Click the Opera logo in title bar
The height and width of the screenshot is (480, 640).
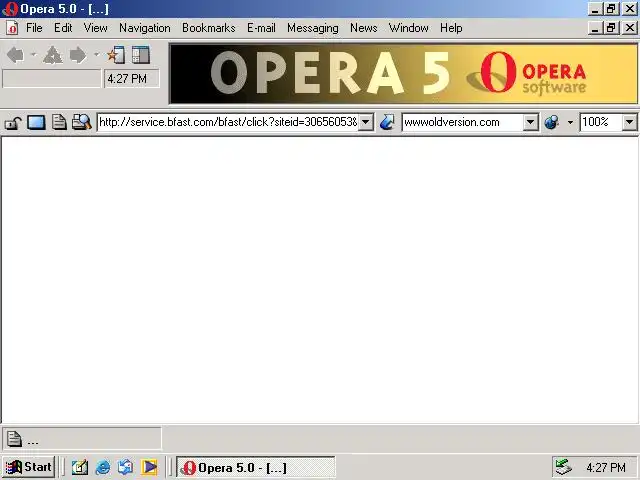[10, 9]
